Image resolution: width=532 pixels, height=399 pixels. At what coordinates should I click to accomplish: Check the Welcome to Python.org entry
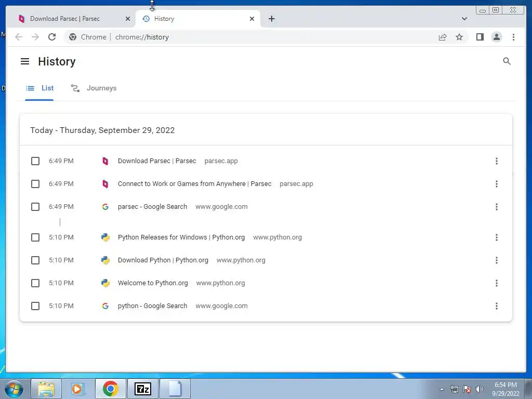(35, 283)
